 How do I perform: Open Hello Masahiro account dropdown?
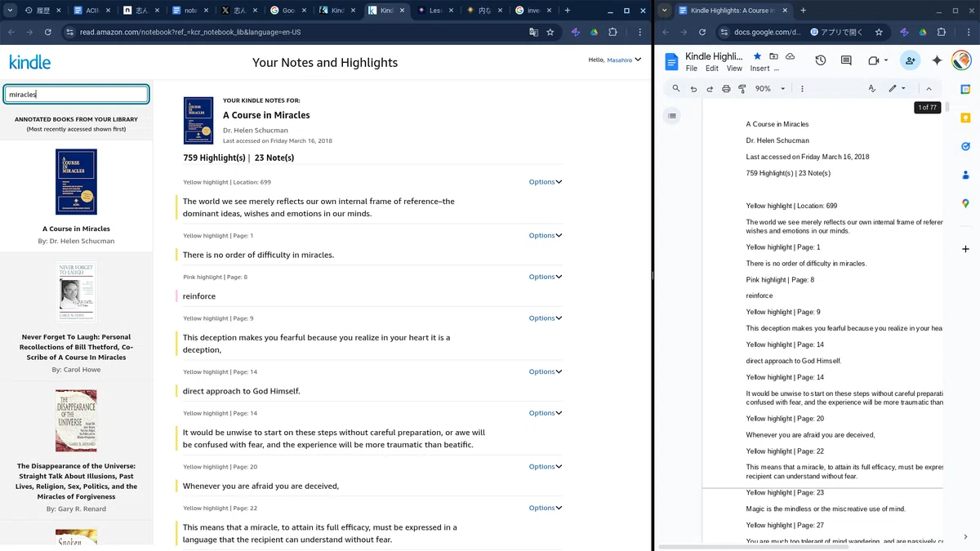click(x=615, y=60)
